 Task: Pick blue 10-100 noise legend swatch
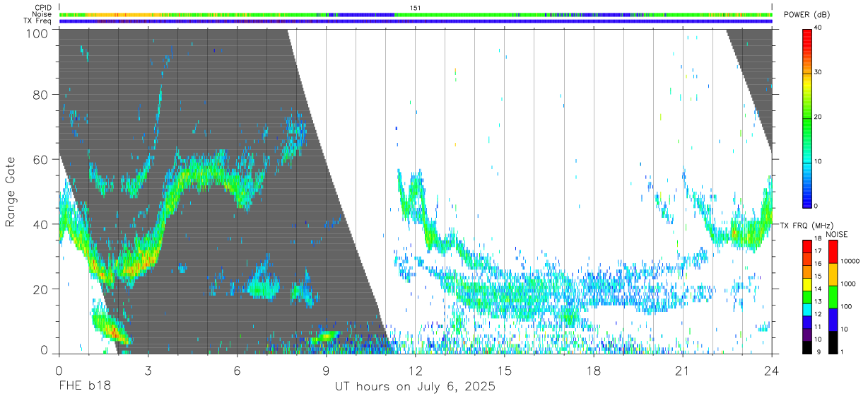coord(833,319)
